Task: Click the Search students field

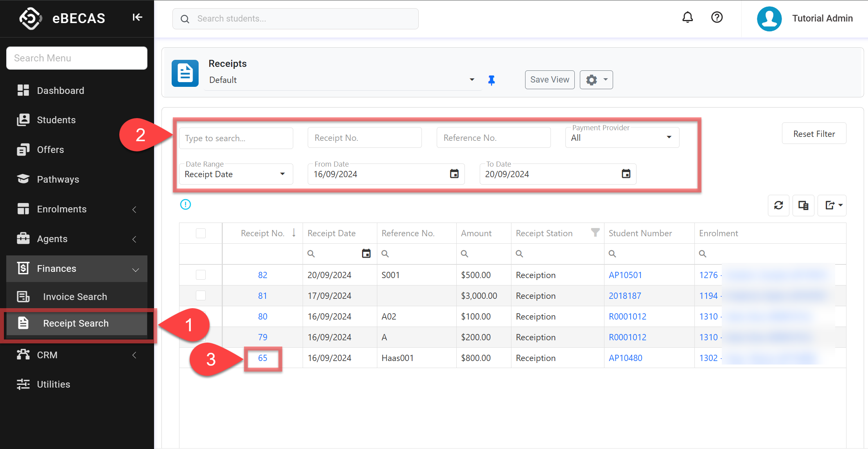Action: tap(296, 19)
